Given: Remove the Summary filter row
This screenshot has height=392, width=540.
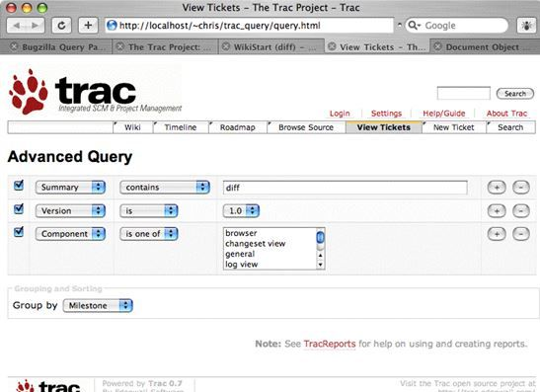Looking at the screenshot, I should (x=521, y=188).
